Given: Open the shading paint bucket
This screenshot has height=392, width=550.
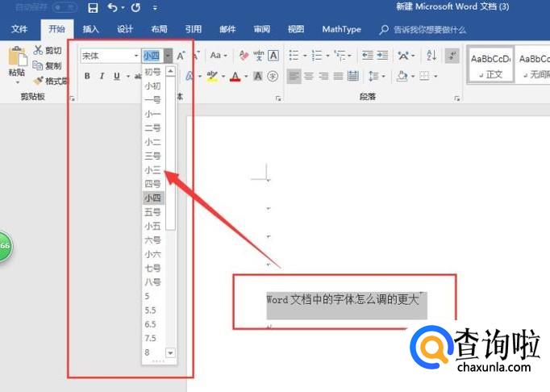Looking at the screenshot, I should tap(402, 76).
